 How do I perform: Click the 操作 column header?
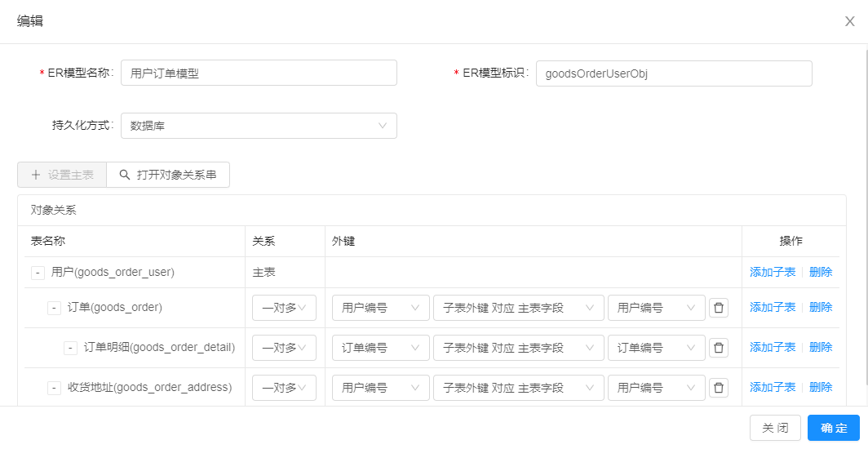tap(791, 241)
